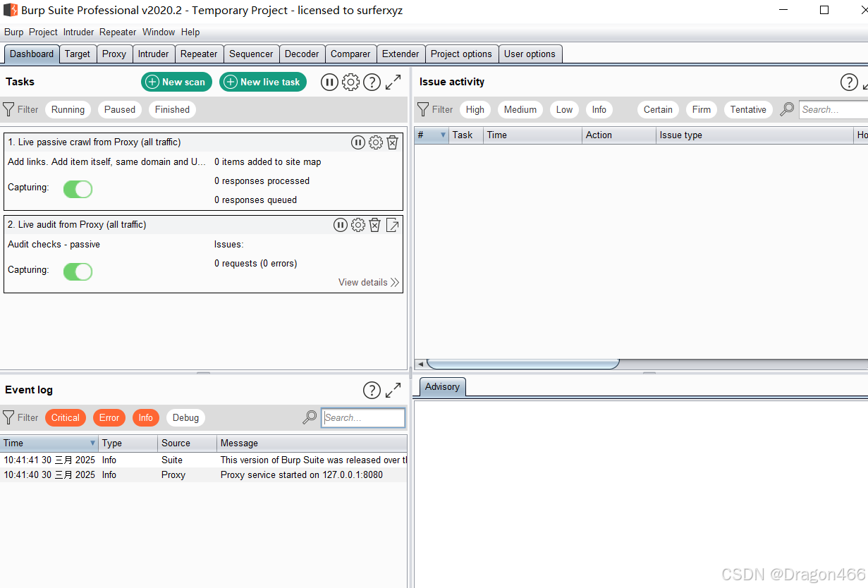Toggle the Running tasks filter

click(x=68, y=109)
